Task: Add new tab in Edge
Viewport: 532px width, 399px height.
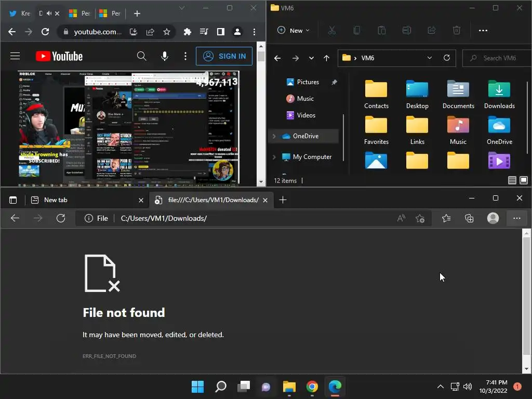Action: click(x=283, y=200)
